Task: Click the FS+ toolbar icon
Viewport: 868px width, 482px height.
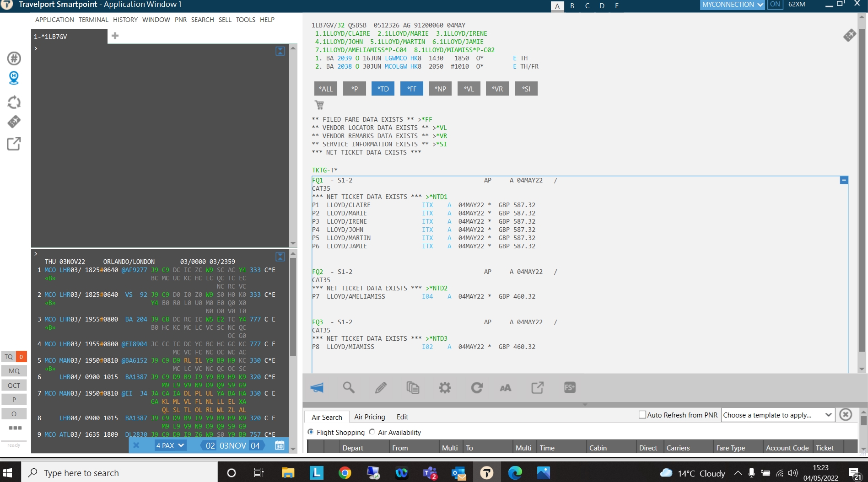Action: tap(570, 388)
